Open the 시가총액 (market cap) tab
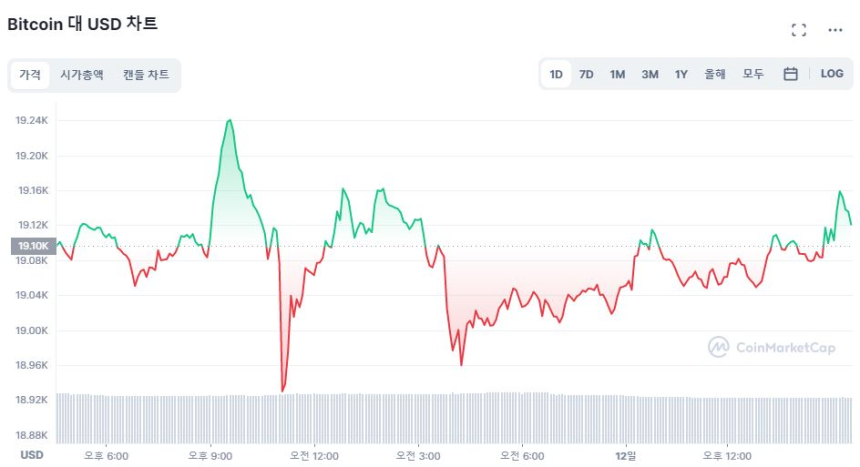Viewport: 860px width, 467px height. click(x=81, y=74)
